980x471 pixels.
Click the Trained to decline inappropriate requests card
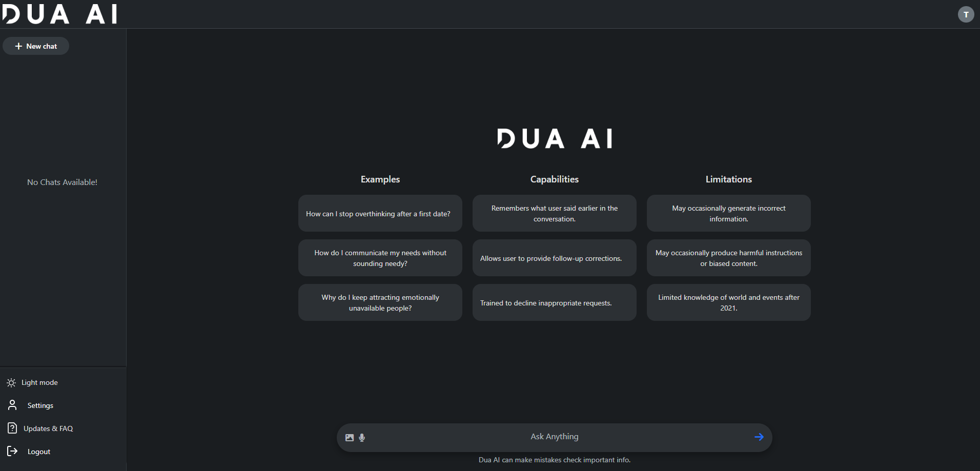pyautogui.click(x=554, y=302)
